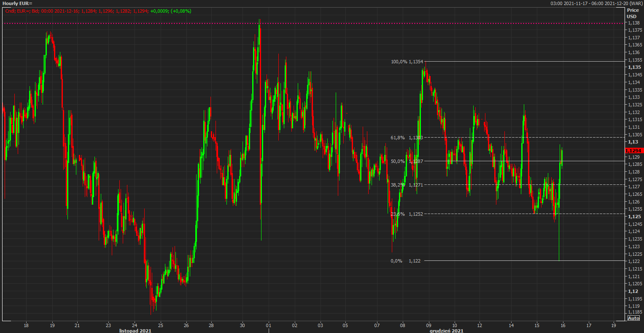This screenshot has width=644, height=333.
Task: Click the Price USD axis header
Action: coord(633,13)
